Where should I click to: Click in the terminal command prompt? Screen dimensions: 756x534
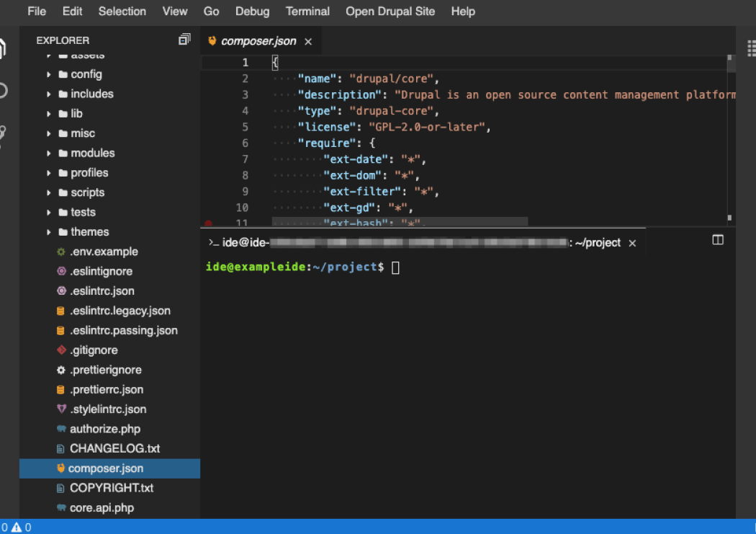tap(395, 267)
